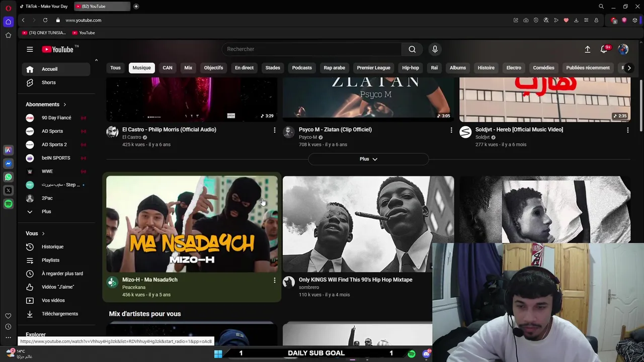This screenshot has height=362, width=644.
Task: Open more options for El Castro video
Action: point(274,130)
